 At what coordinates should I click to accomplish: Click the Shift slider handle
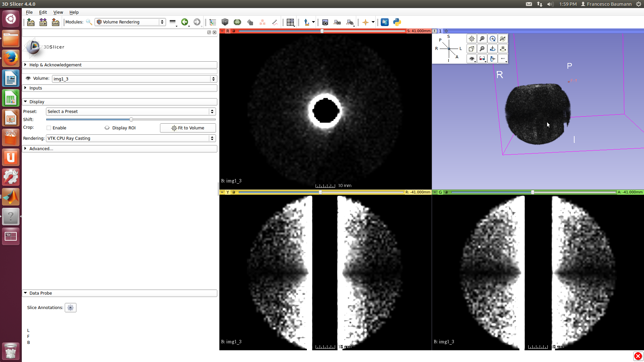[131, 120]
